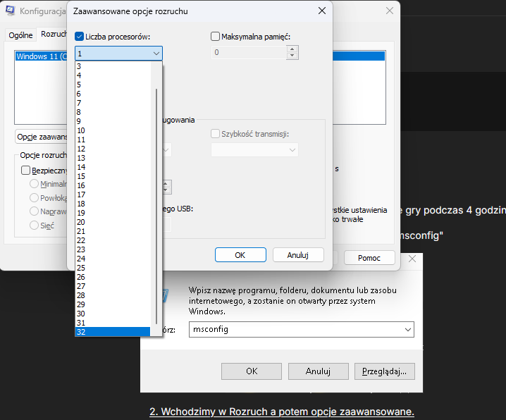The width and height of the screenshot is (506, 420).
Task: Choose 31 in the processor list
Action: click(x=113, y=323)
